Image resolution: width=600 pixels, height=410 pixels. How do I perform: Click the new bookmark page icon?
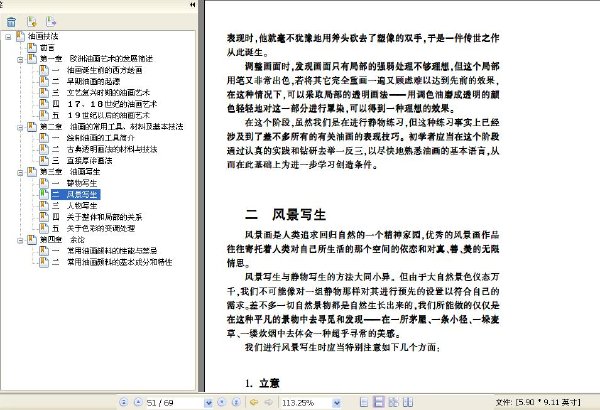[32, 22]
